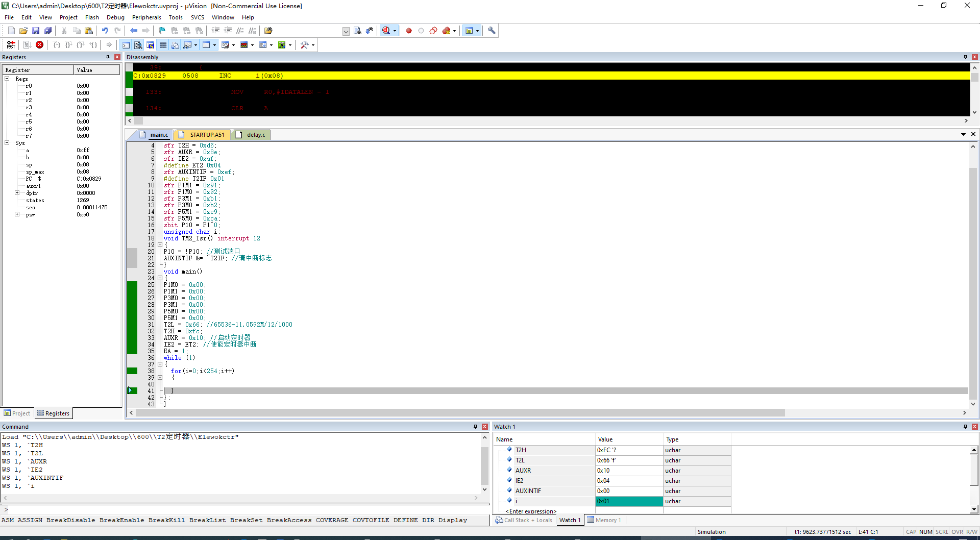Image resolution: width=980 pixels, height=540 pixels.
Task: Click the Start/Stop Debug Session icon
Action: point(386,31)
